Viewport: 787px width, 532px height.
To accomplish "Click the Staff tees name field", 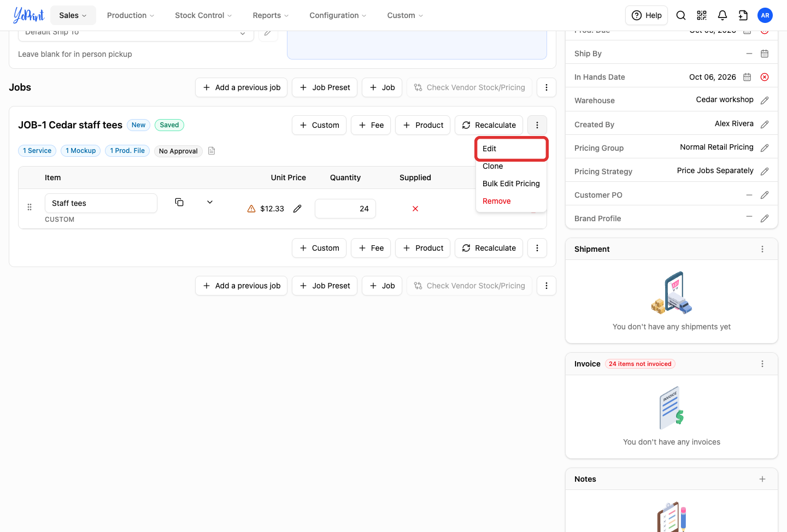I will (x=101, y=203).
